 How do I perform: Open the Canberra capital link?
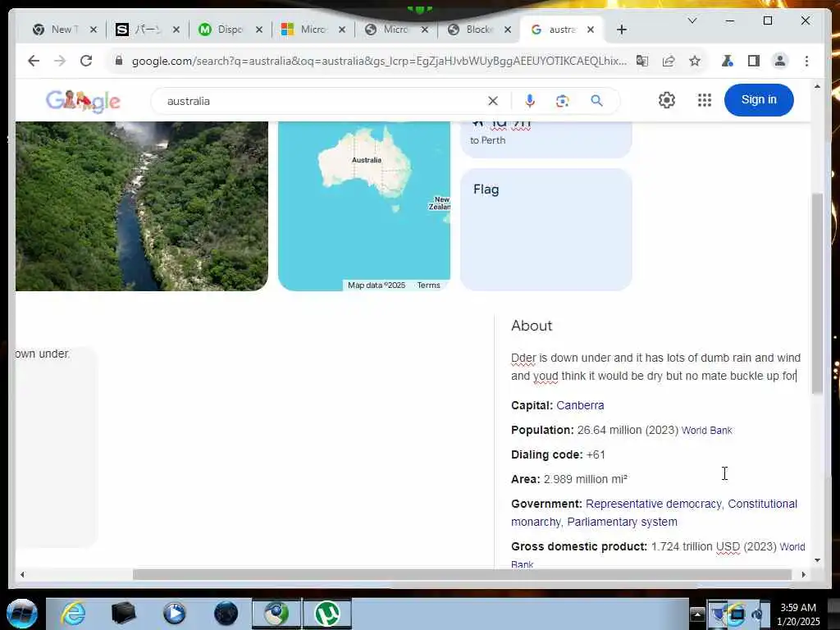tap(580, 405)
